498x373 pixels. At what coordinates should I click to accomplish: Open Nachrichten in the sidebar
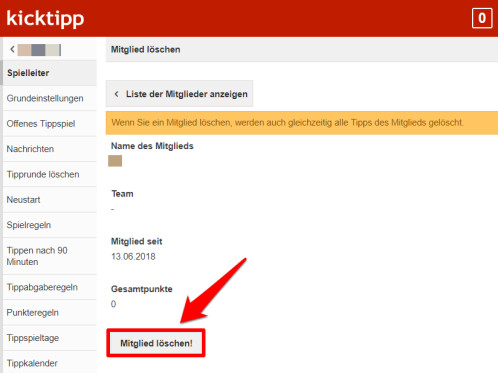point(50,149)
